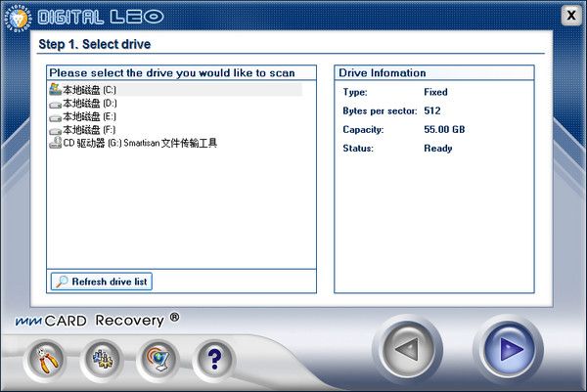This screenshot has width=587, height=392.
Task: Close the card recovery window
Action: 571,16
